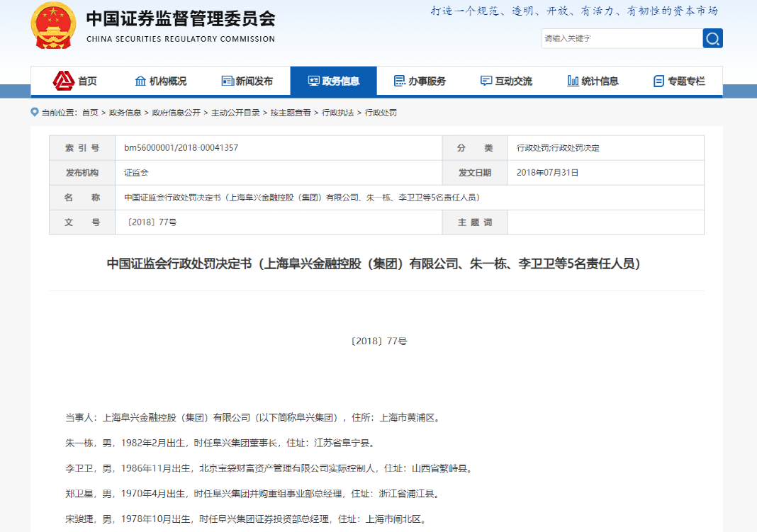This screenshot has height=532, width=757.
Task: Click the search magnifier icon
Action: pyautogui.click(x=712, y=38)
